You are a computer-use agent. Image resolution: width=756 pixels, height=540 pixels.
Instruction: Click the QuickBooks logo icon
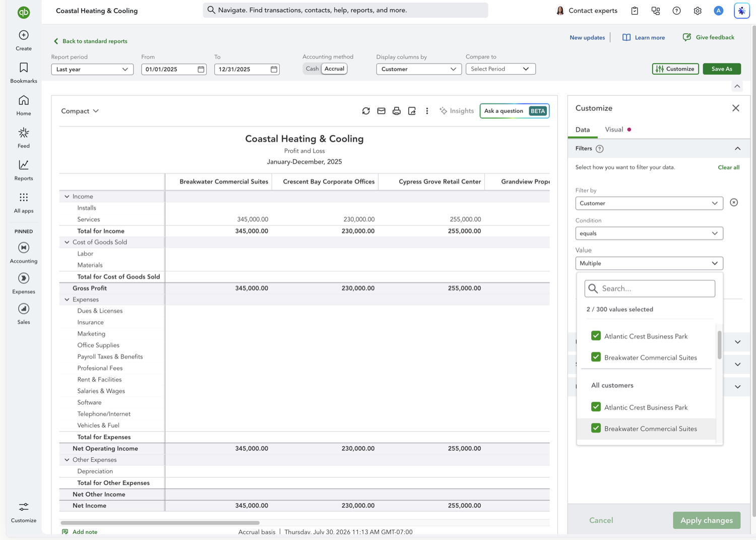[24, 12]
